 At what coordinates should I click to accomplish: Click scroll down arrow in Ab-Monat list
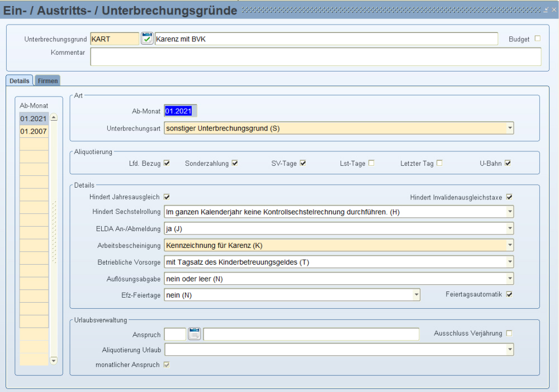pos(54,361)
